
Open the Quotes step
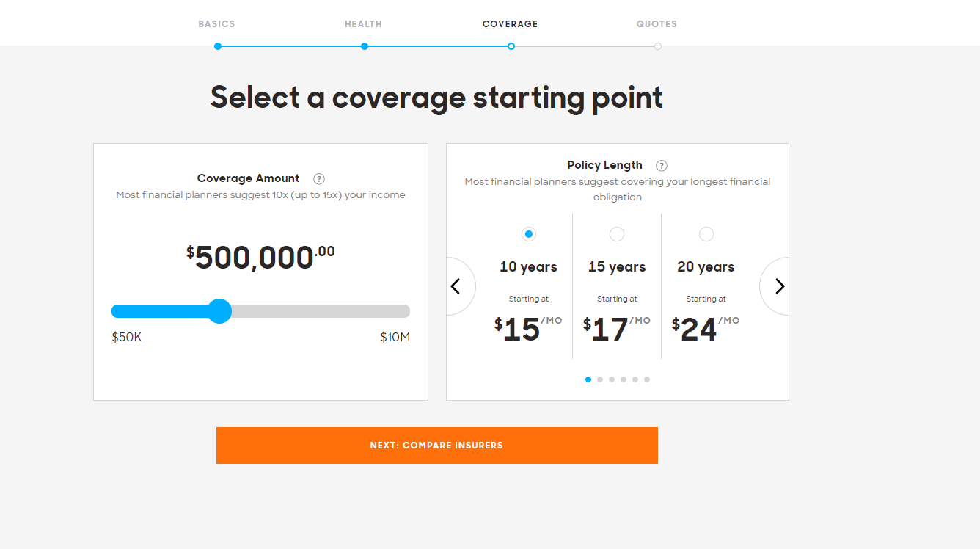[657, 24]
